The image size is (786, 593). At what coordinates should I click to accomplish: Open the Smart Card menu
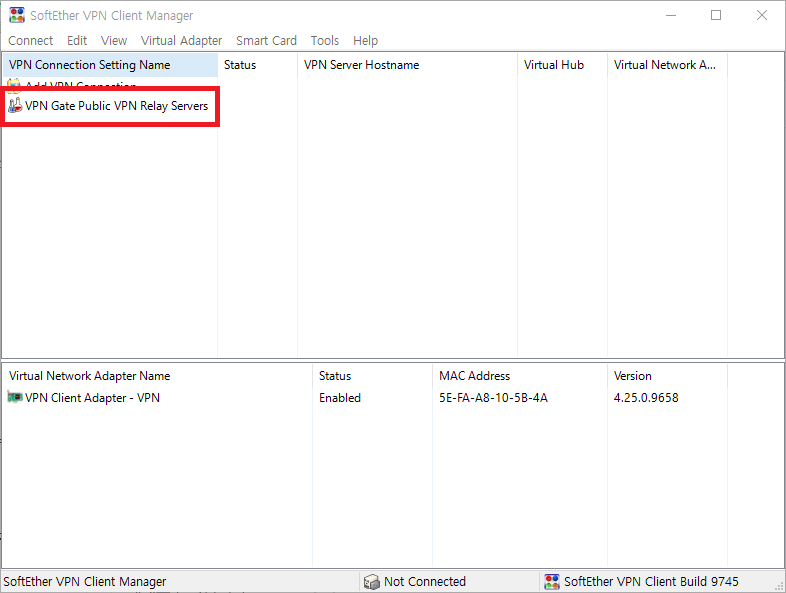(266, 41)
